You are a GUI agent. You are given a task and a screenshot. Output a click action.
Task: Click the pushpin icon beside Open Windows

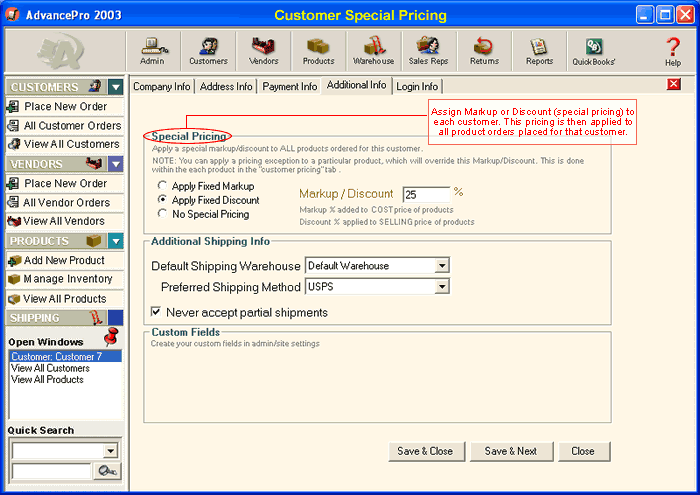(x=111, y=337)
